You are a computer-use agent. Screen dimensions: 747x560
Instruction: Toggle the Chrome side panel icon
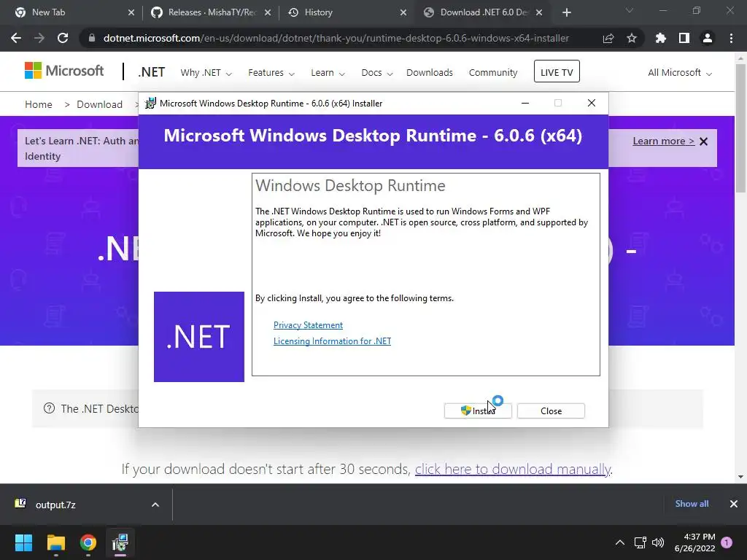pos(684,38)
